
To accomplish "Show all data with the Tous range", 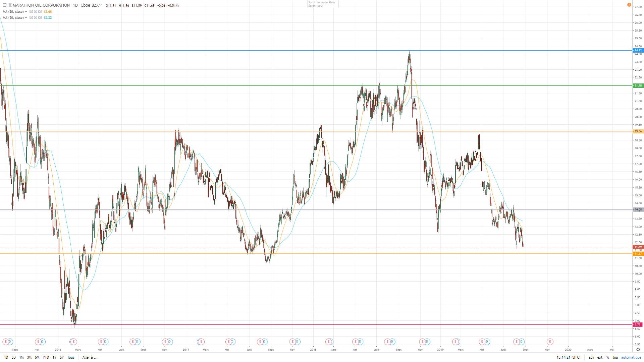I will point(71,358).
